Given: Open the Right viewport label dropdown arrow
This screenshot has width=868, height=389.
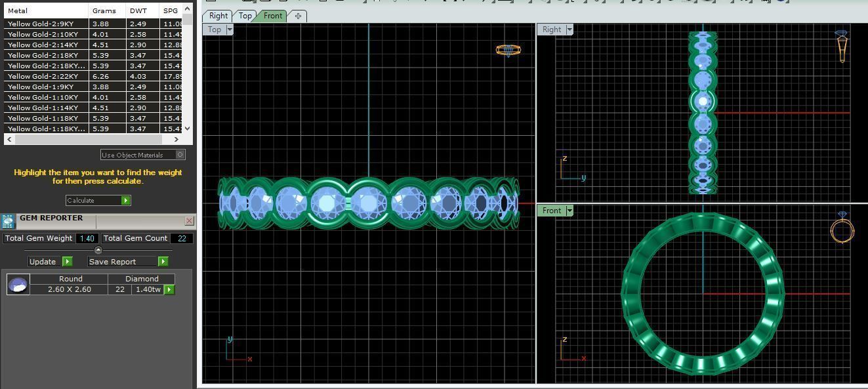Looking at the screenshot, I should pos(569,30).
